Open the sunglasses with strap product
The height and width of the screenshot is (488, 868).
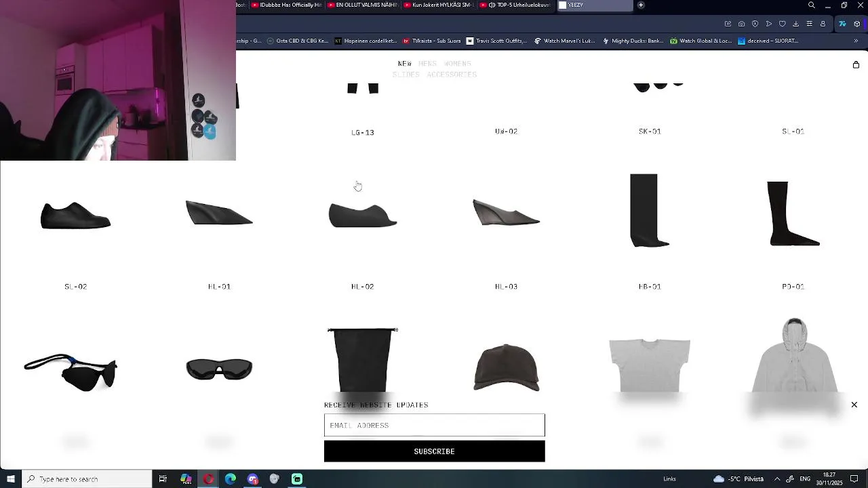[x=71, y=372]
